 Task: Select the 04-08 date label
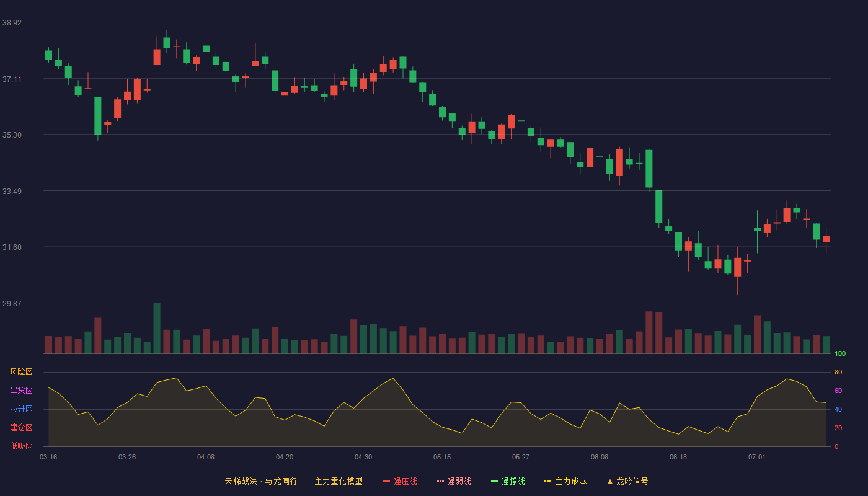206,457
